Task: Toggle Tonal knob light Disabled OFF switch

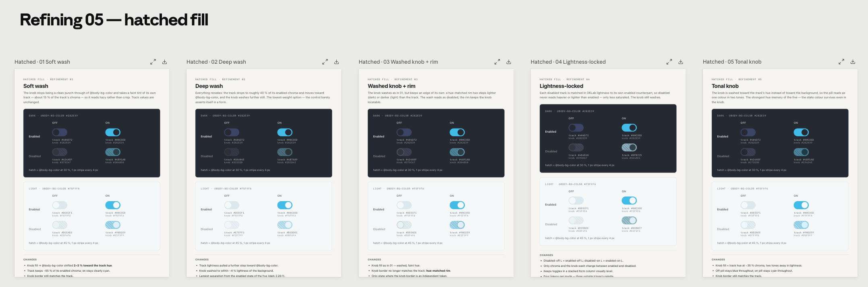Action: click(748, 225)
